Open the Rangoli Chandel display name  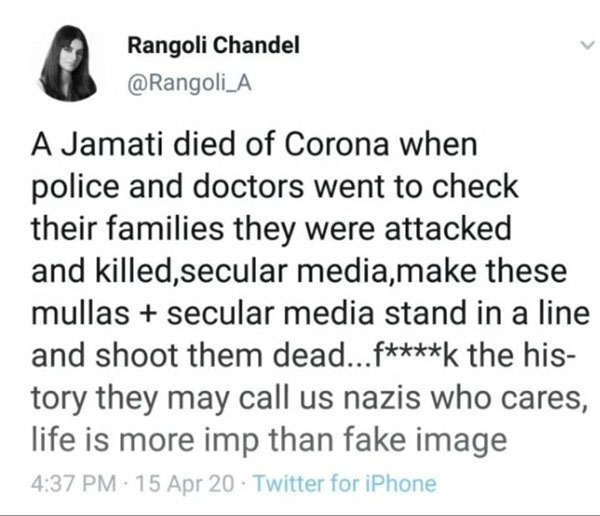[x=213, y=45]
